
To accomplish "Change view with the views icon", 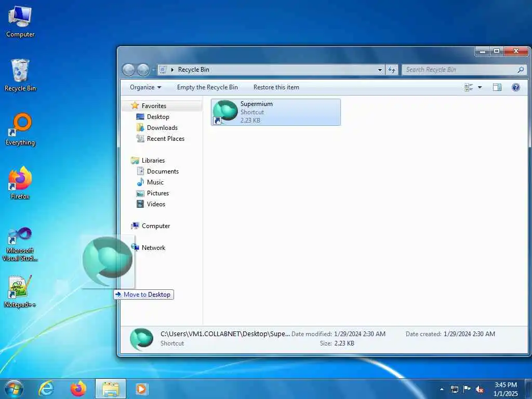I will (x=469, y=87).
